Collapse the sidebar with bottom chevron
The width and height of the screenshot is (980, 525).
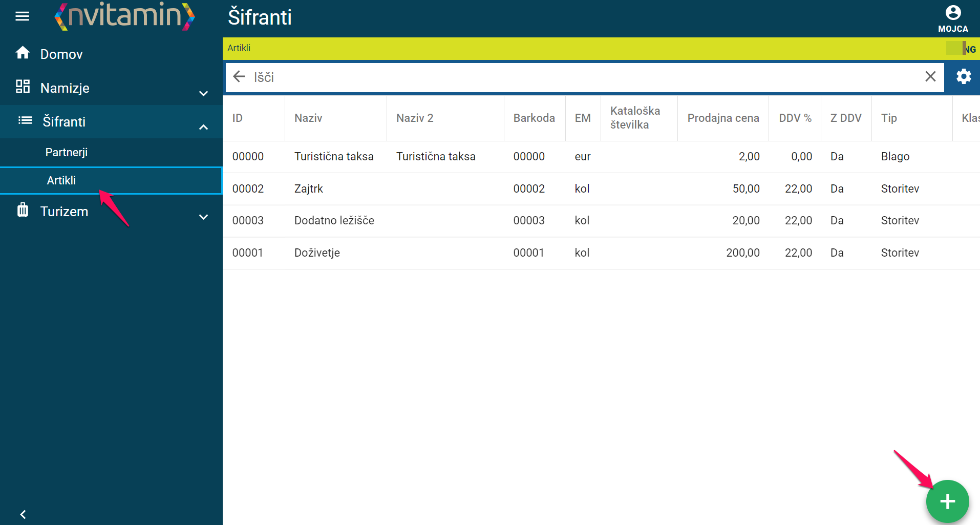click(23, 514)
